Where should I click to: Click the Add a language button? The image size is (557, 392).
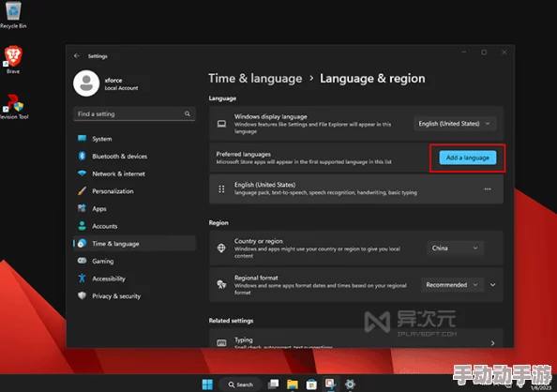[468, 158]
